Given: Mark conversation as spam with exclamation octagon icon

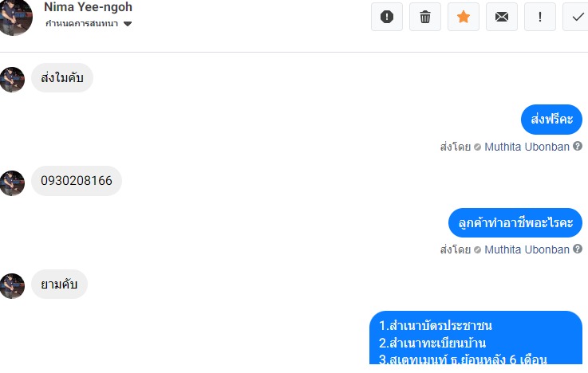Looking at the screenshot, I should 387,17.
